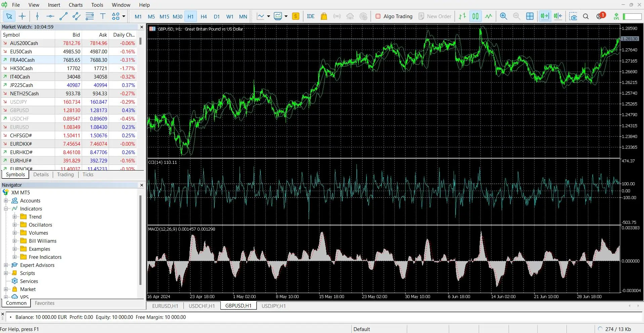Viewport: 644px width, 333px height.
Task: Sort Market Watch by Bid column header
Action: (x=68, y=35)
